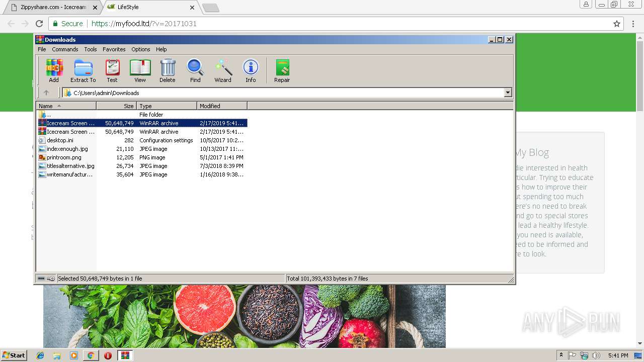Open the Wizard wand icon
The width and height of the screenshot is (644, 362).
[x=223, y=70]
